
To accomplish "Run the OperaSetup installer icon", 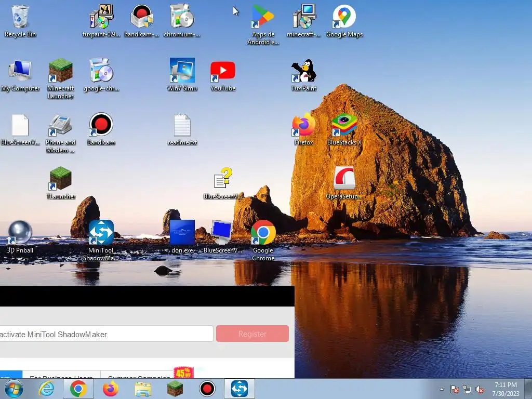I will pos(344,182).
